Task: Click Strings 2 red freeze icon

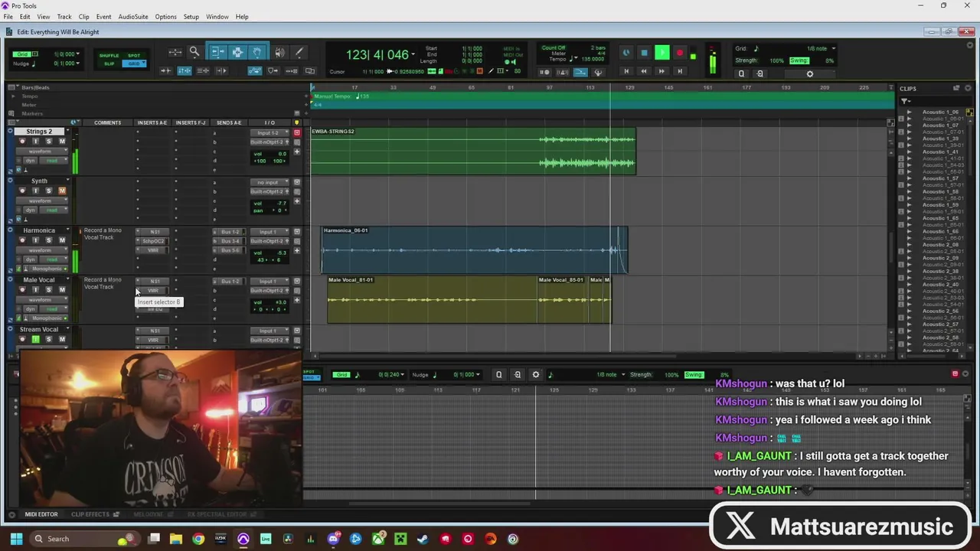Action: point(297,132)
